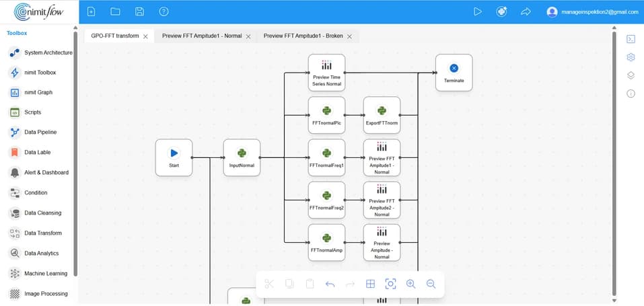Screen dimensions: 644x306
Task: Select the FFTnormalFreq2 node
Action: (326, 200)
